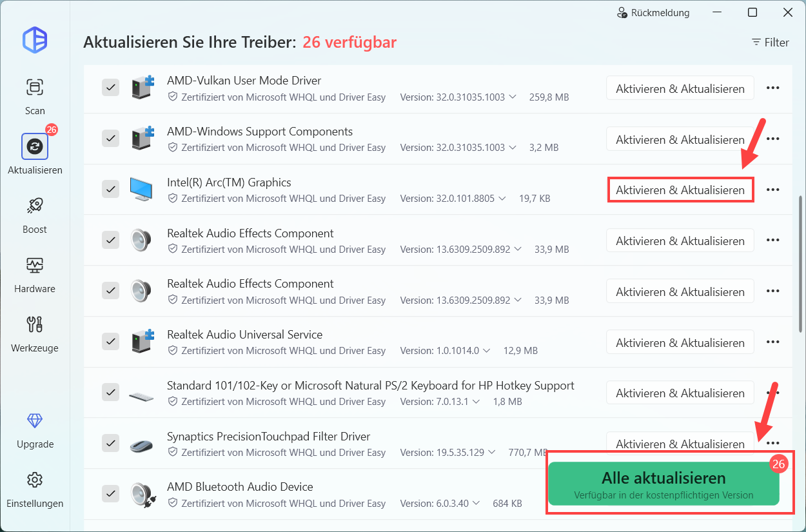Click the Upgrade diamond icon
Viewport: 806px width, 532px height.
coord(35,421)
